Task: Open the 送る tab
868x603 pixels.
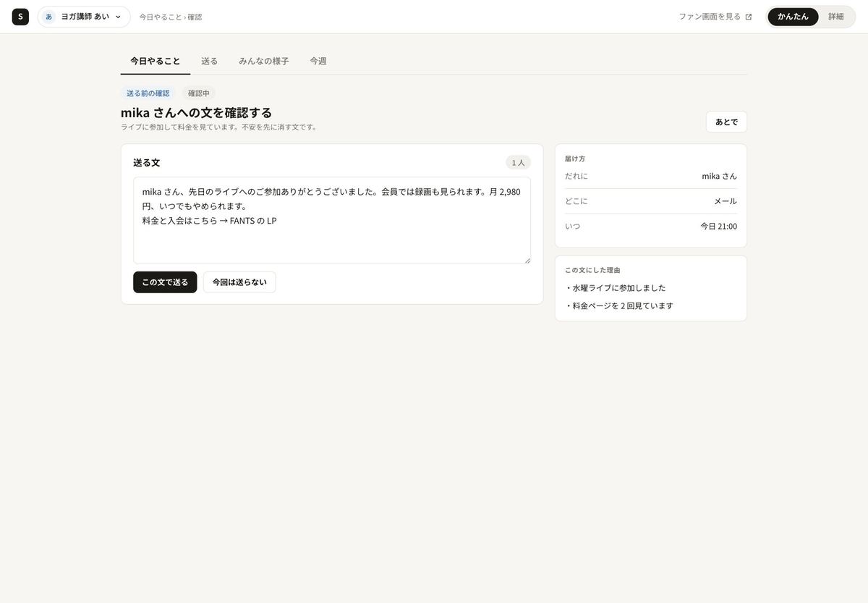Action: click(210, 61)
